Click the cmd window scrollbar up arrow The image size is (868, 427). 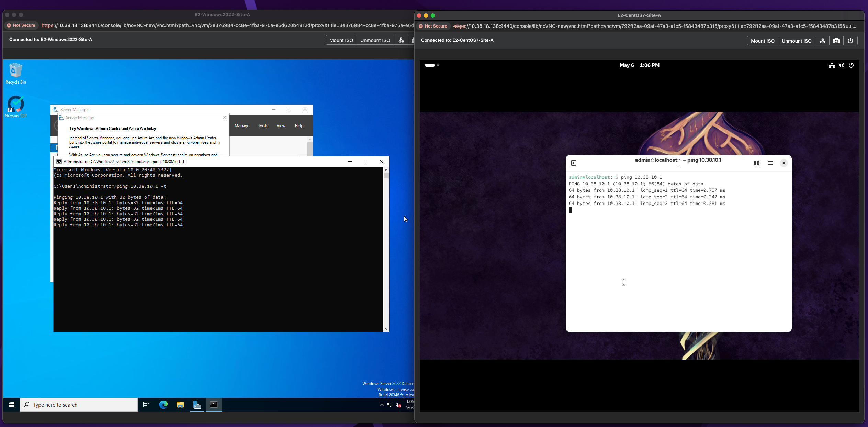pyautogui.click(x=386, y=170)
